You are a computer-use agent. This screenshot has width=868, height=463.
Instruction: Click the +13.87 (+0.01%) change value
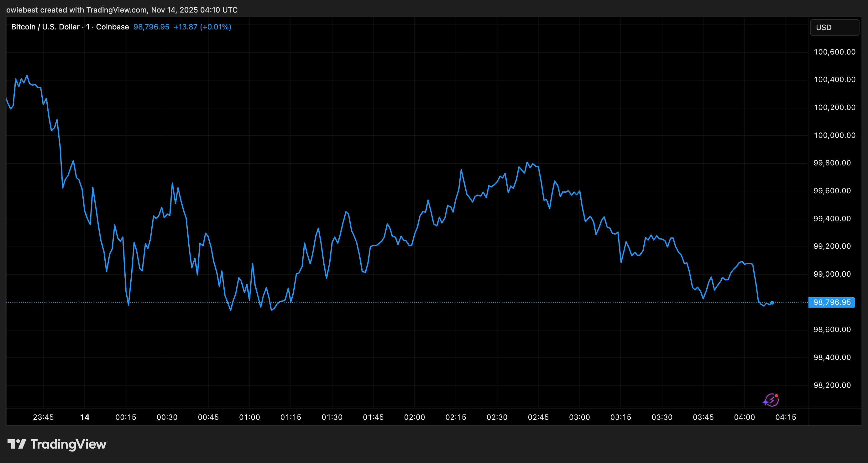[202, 27]
